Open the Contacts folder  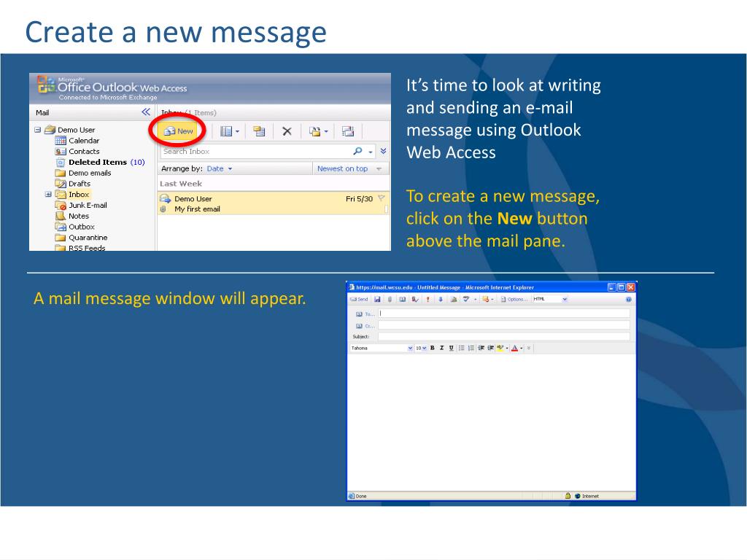tap(77, 152)
